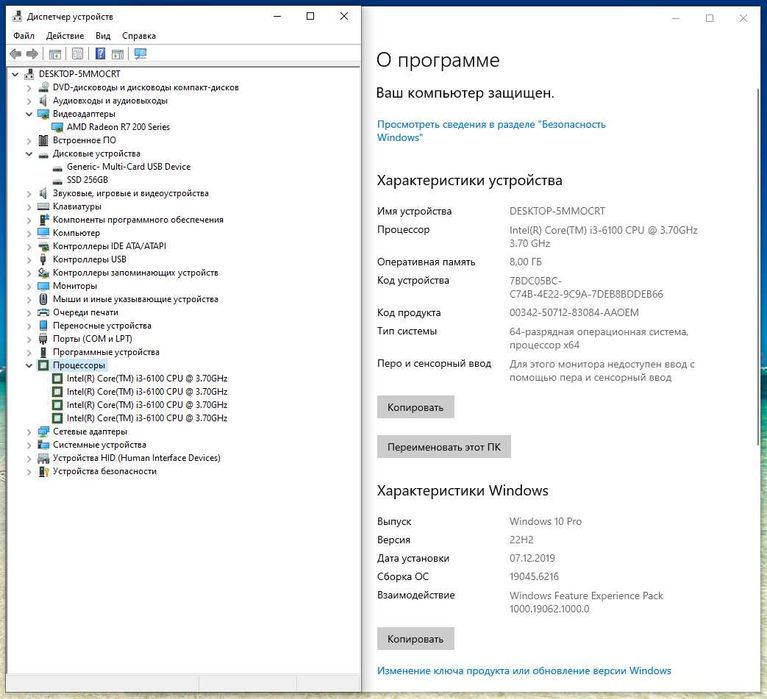Image resolution: width=767 pixels, height=699 pixels.
Task: Click the Устройства безопасности key icon
Action: (44, 472)
